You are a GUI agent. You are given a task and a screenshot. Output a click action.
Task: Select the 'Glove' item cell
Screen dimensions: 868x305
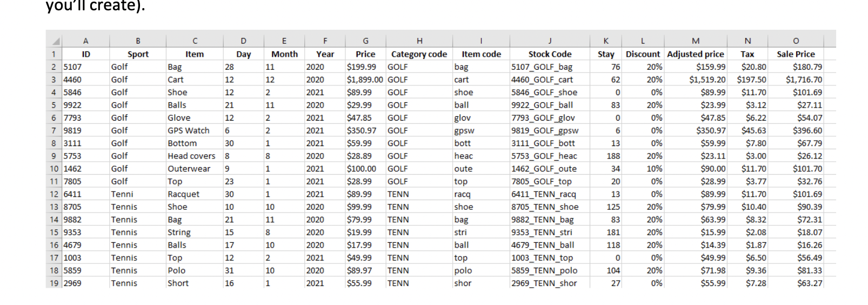(x=195, y=118)
